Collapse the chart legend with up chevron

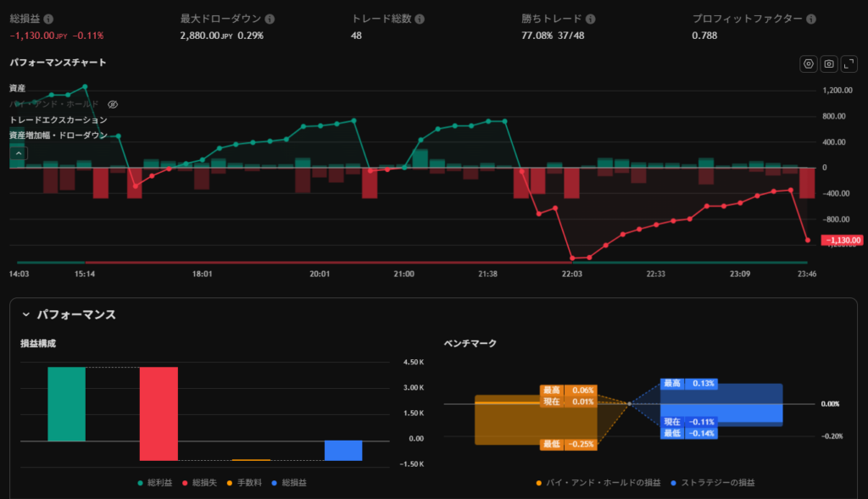[x=19, y=153]
